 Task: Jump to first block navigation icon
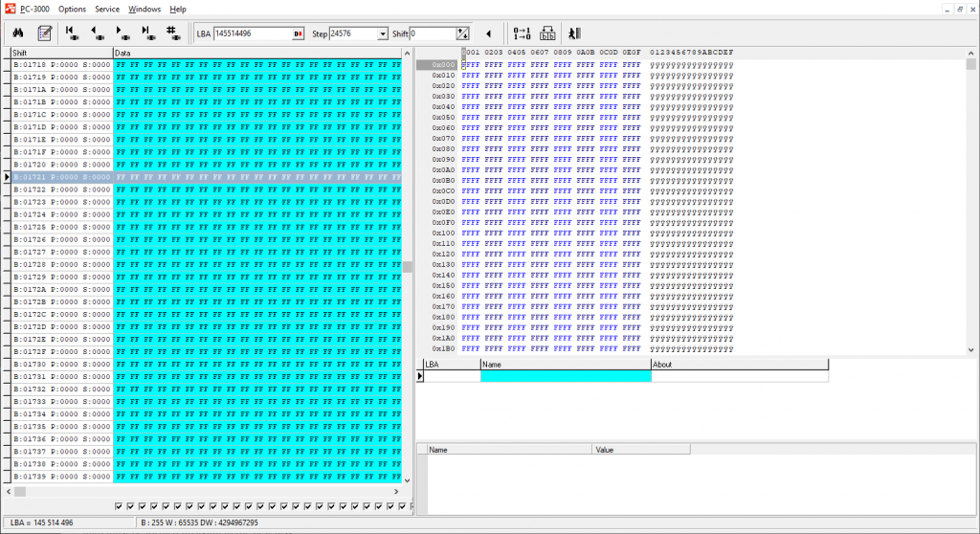(72, 33)
